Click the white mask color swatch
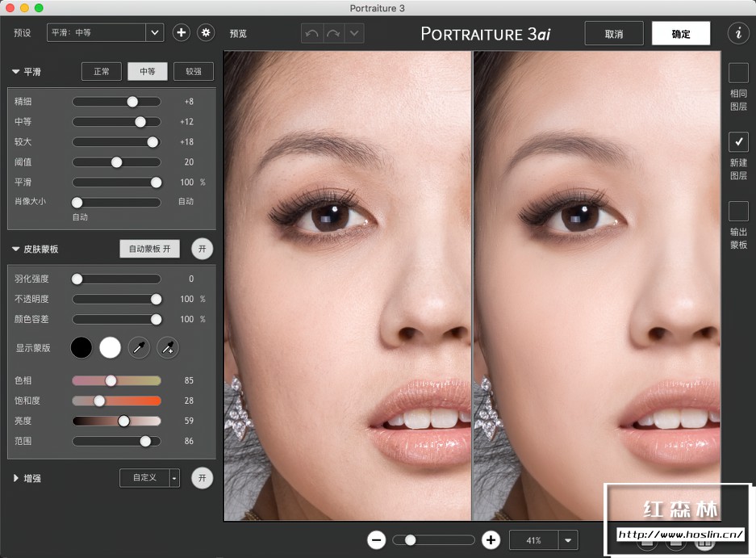 click(x=110, y=347)
